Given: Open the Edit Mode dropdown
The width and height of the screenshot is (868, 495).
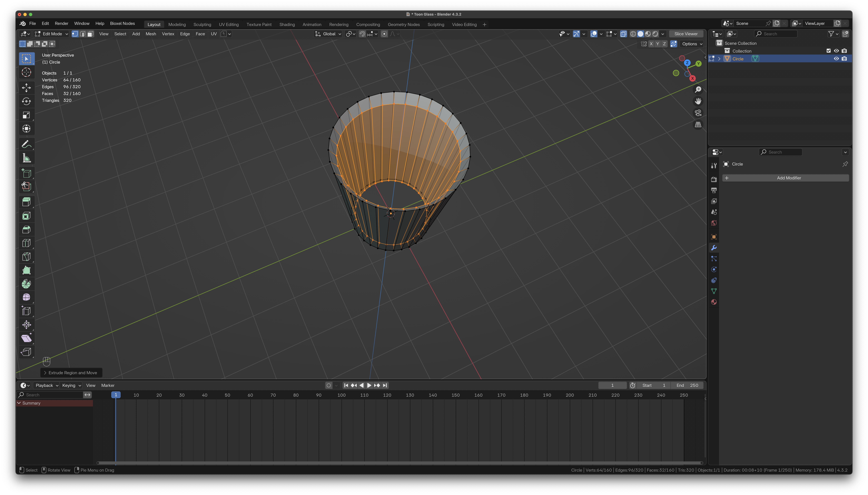Looking at the screenshot, I should (x=51, y=34).
